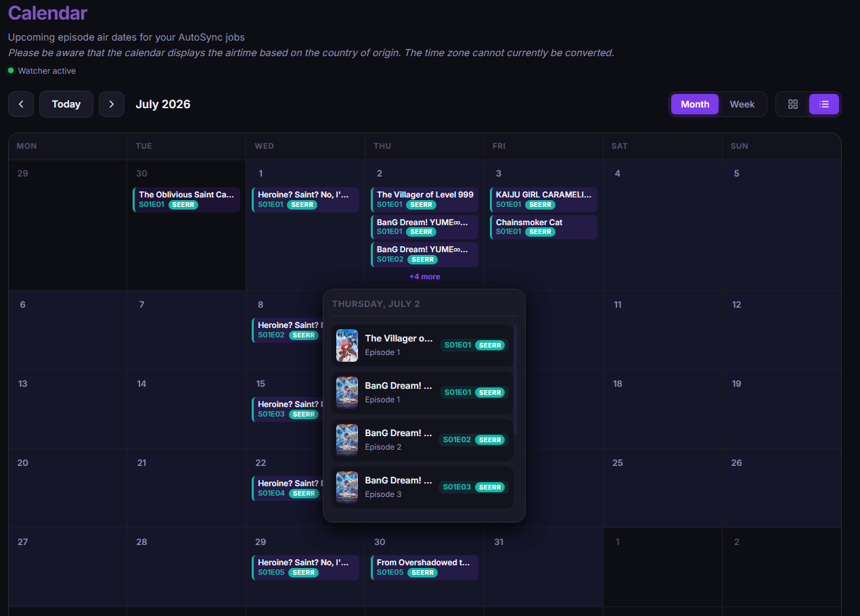The width and height of the screenshot is (860, 616).
Task: Click BanG Dream! Episode 2 poster in popup
Action: click(347, 440)
